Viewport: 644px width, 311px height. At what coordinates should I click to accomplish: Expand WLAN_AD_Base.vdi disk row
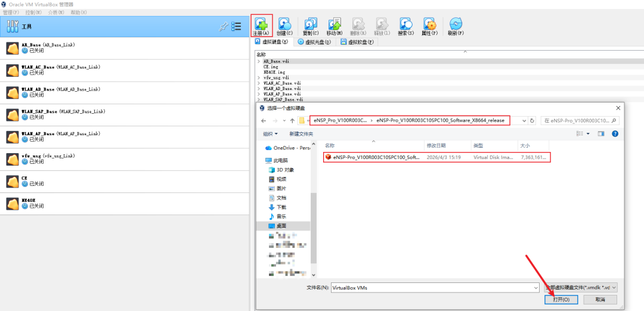pos(259,88)
